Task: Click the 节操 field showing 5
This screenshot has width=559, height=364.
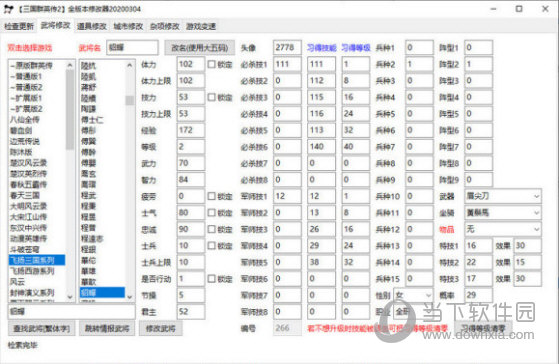Action: (x=191, y=295)
